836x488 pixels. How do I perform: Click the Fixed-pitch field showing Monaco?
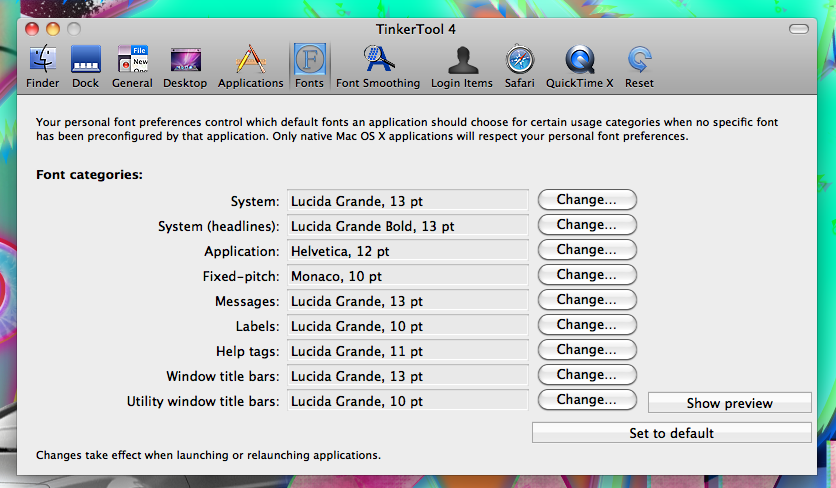tap(408, 276)
